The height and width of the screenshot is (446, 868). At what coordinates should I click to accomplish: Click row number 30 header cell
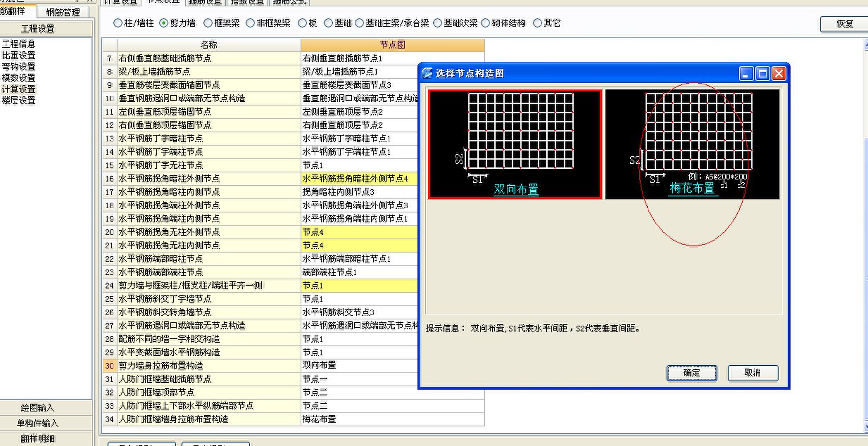109,366
